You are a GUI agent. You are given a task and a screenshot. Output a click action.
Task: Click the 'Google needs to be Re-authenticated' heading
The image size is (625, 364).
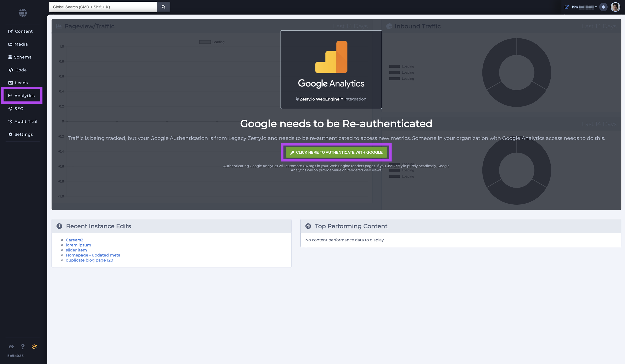coord(336,124)
